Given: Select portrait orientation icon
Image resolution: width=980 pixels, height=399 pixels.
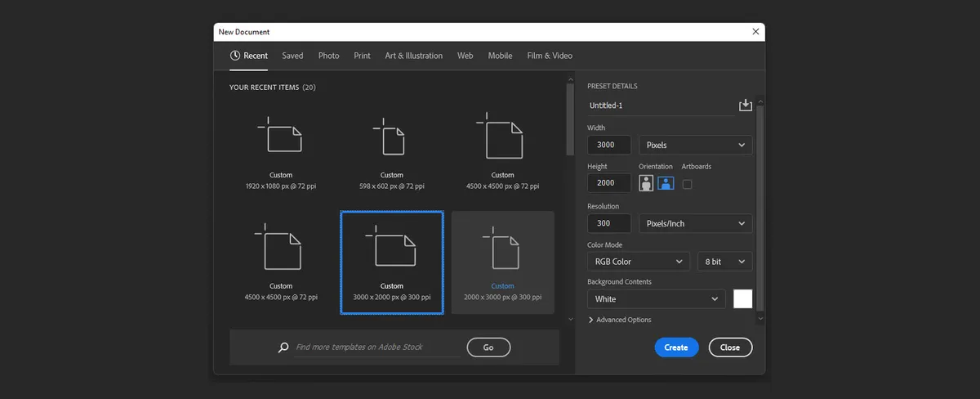Looking at the screenshot, I should 647,184.
